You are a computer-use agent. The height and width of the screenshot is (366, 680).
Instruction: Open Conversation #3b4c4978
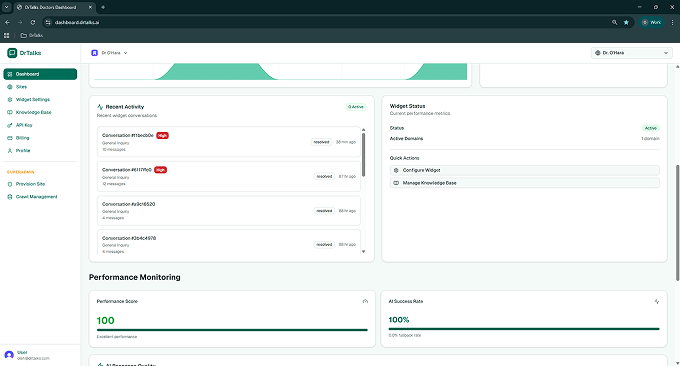[x=229, y=243]
